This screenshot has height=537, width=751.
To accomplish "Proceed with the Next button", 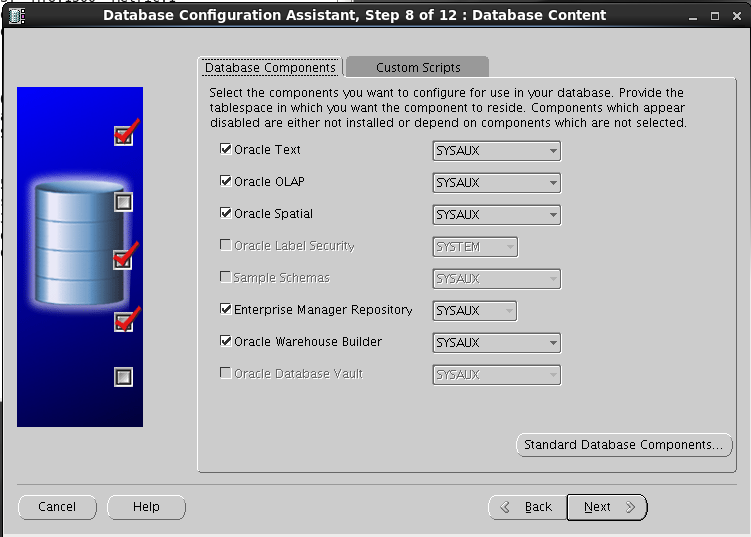I will click(x=607, y=507).
